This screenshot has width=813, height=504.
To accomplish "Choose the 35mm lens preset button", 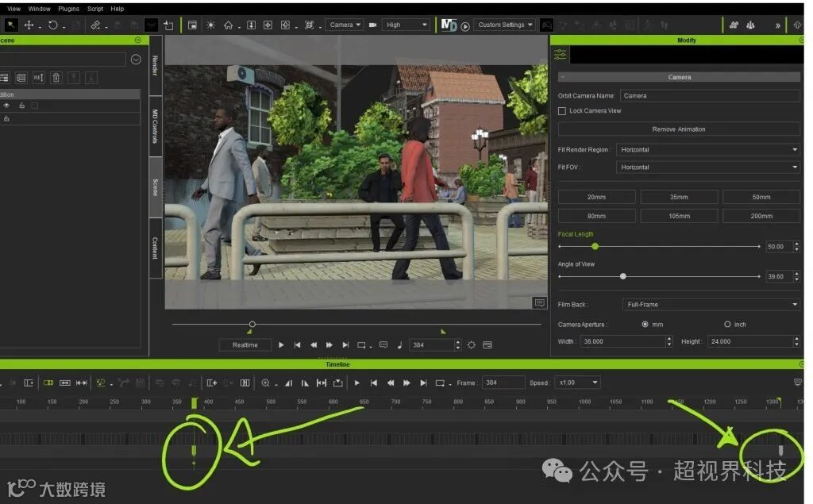I will (679, 197).
